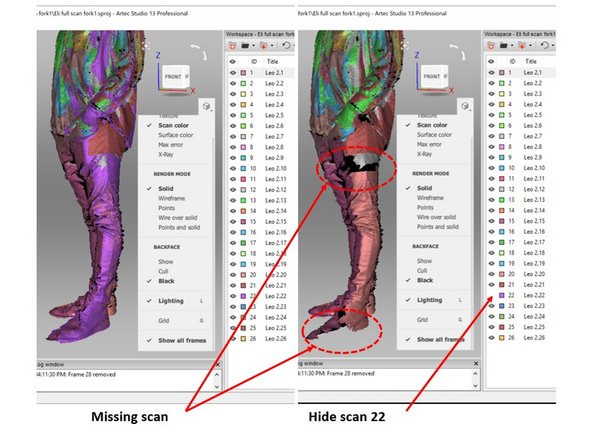Viewport: 592px width, 444px height.
Task: Click Leo 2.22 purple swatch in right panel
Action: (502, 295)
